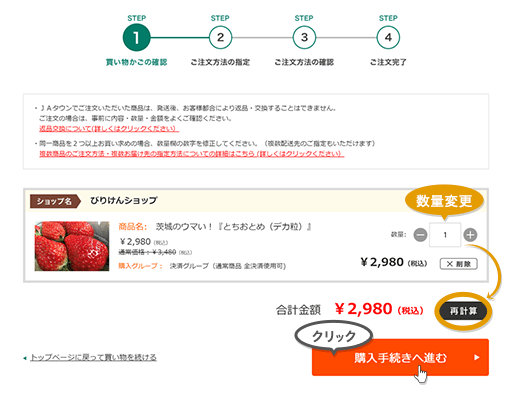Click the strawberry product thumbnail
The image size is (520, 399).
coord(72,246)
